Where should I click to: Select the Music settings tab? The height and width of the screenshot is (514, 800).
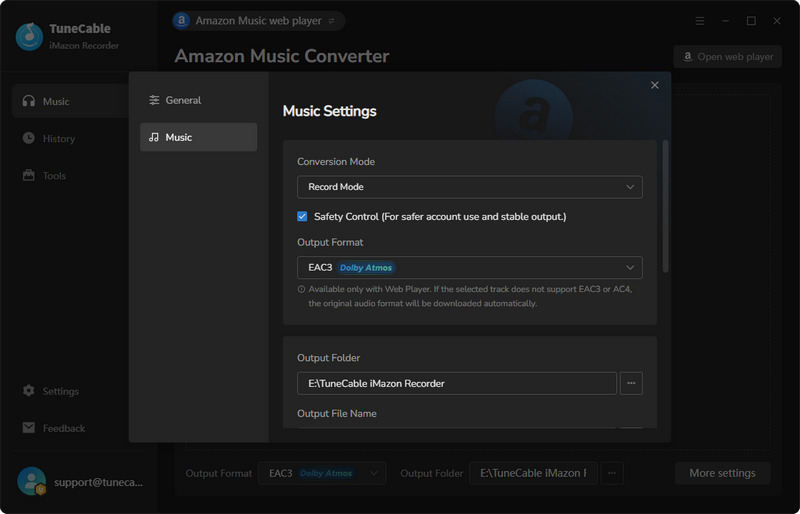click(x=198, y=137)
